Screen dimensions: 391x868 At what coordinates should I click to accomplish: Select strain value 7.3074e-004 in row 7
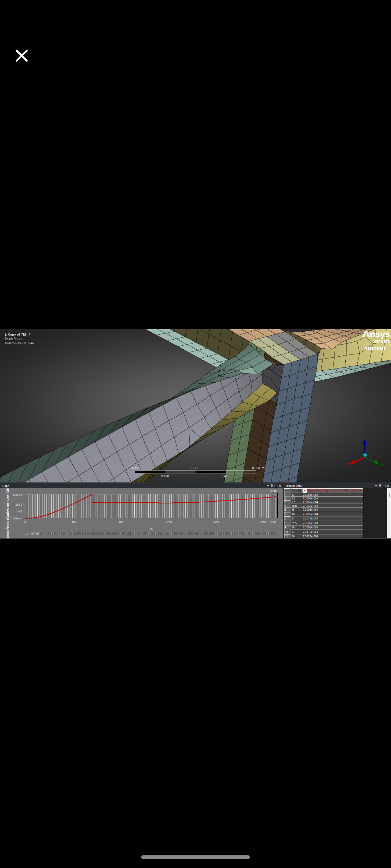tap(333, 519)
